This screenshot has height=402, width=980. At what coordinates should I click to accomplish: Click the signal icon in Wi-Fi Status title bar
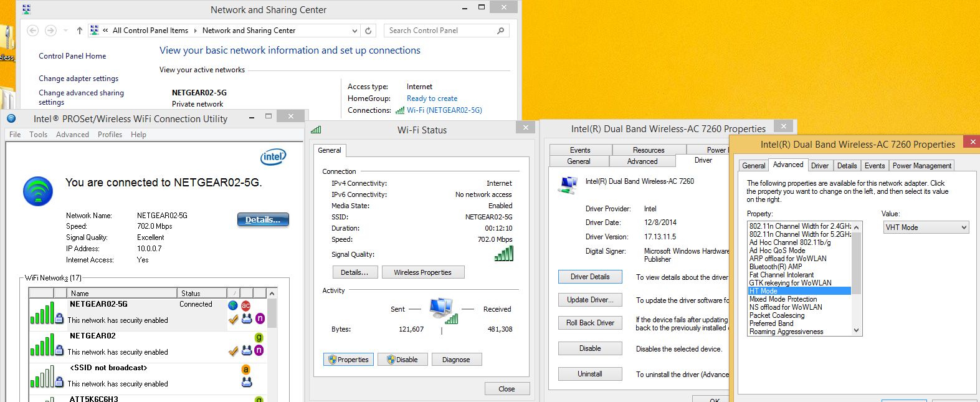point(316,130)
